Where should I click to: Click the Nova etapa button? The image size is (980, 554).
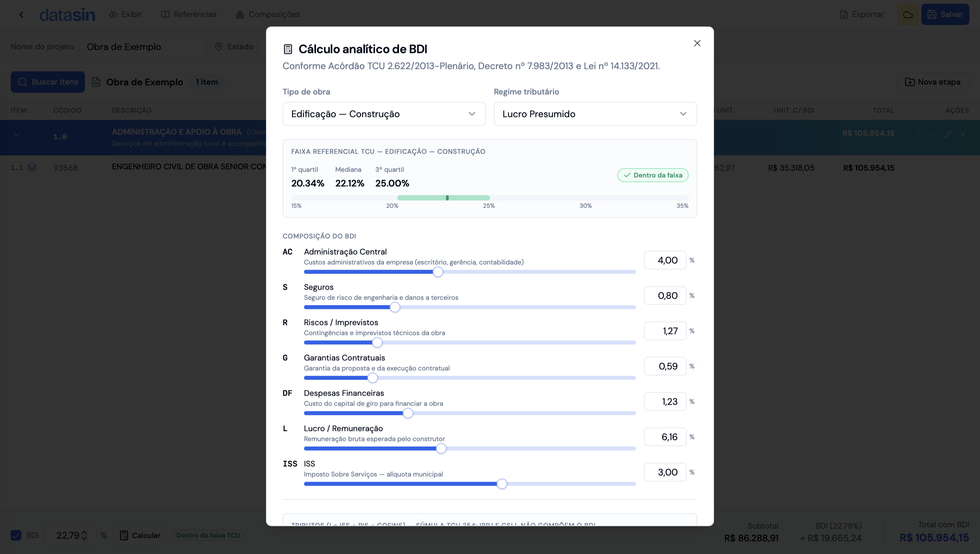click(x=932, y=82)
